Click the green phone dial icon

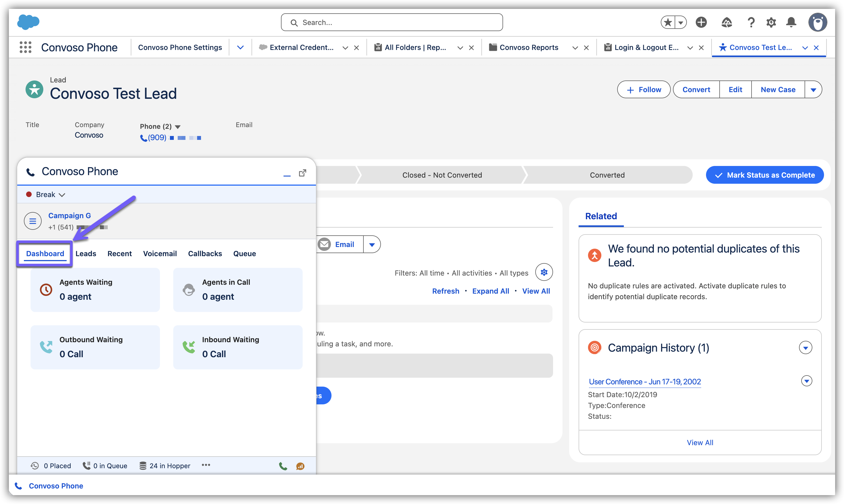tap(283, 466)
